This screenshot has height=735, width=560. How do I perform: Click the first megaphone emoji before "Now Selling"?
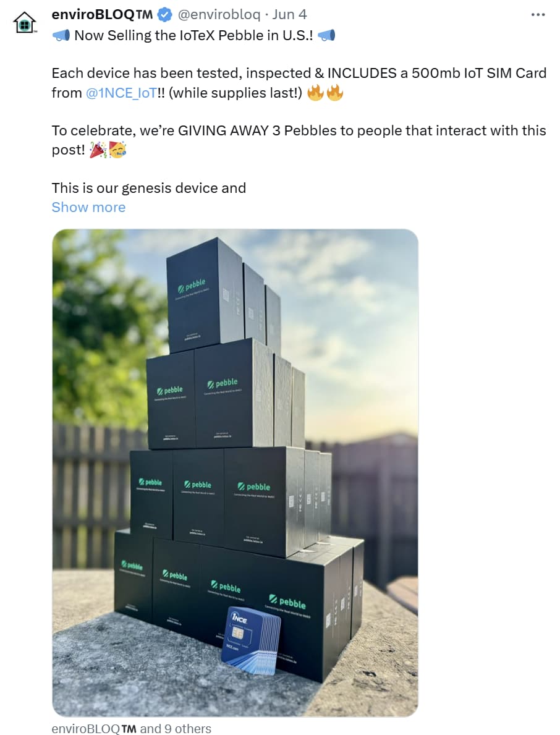pyautogui.click(x=61, y=35)
